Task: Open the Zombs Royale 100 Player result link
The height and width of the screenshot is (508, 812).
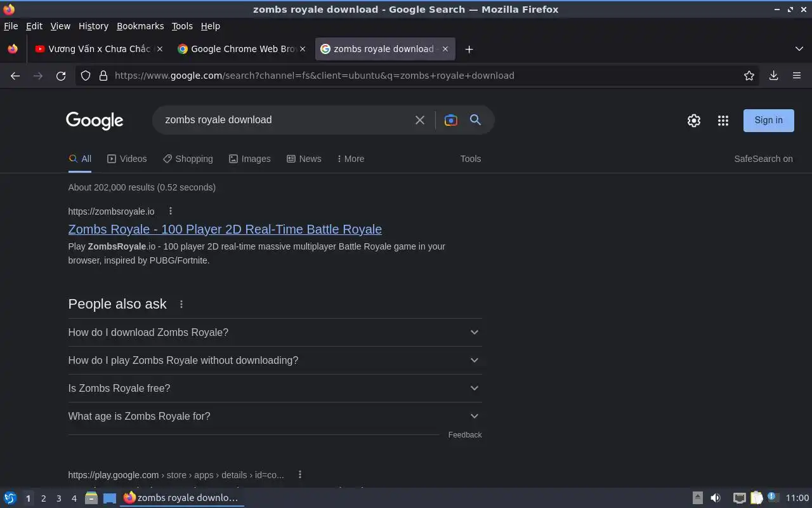Action: [x=225, y=229]
